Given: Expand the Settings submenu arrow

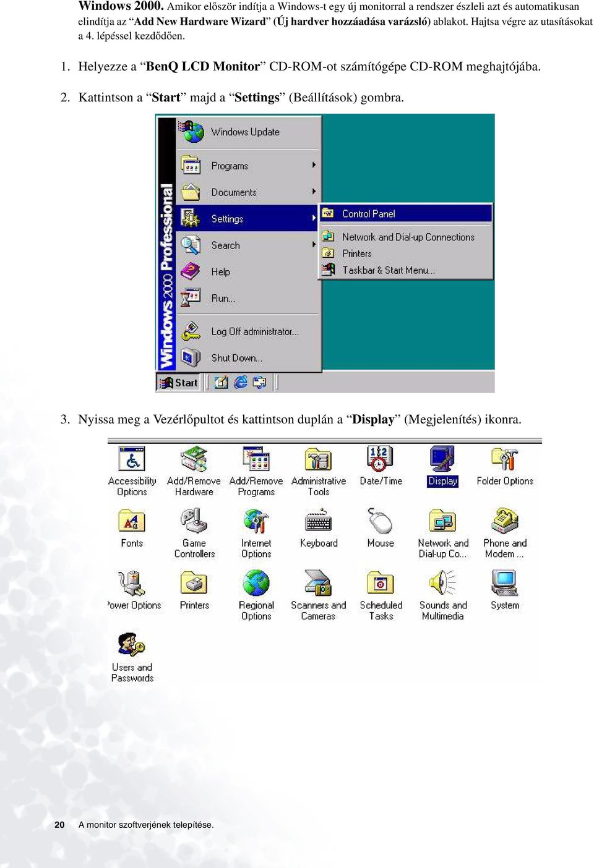Looking at the screenshot, I should pos(314,218).
